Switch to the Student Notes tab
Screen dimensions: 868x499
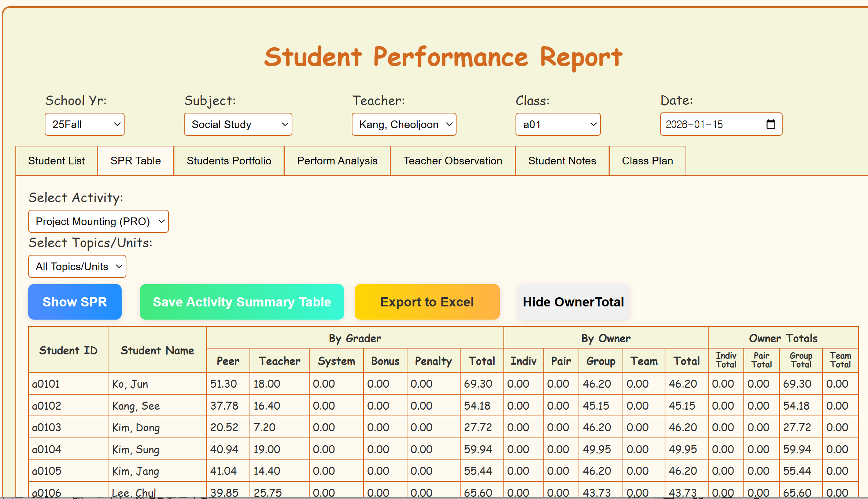click(562, 161)
